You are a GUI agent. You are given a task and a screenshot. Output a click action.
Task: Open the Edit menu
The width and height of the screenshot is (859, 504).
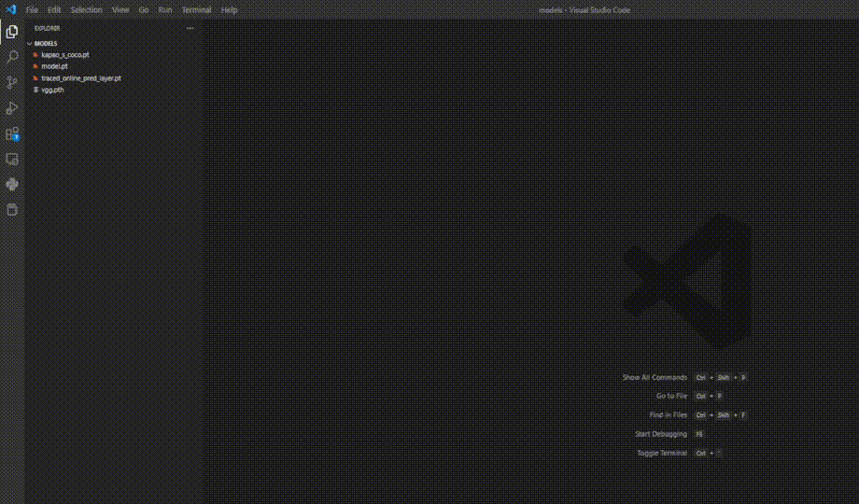[54, 10]
